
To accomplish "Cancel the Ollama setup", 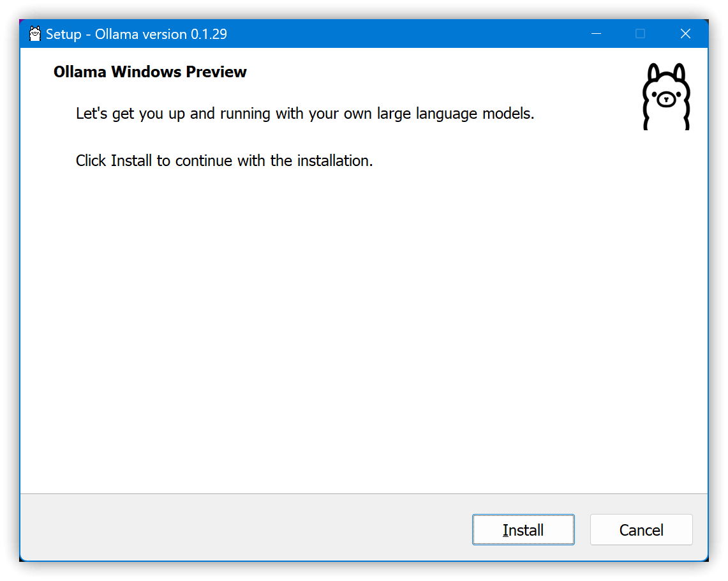I will [641, 529].
